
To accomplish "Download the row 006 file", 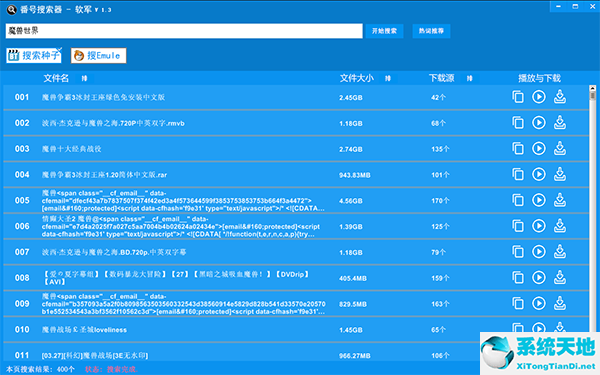I will click(560, 226).
